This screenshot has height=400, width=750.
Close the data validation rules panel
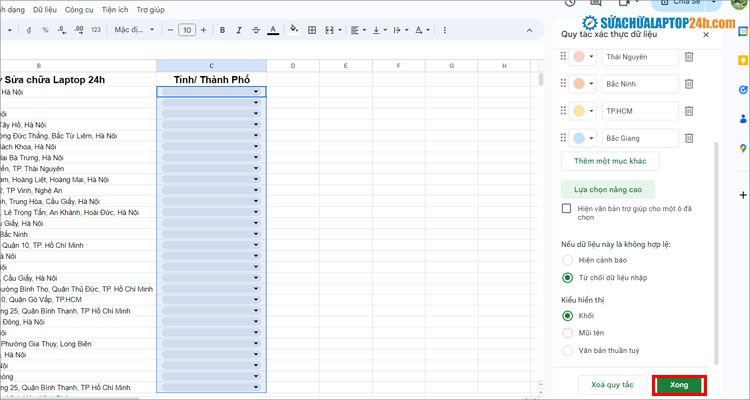[x=705, y=34]
